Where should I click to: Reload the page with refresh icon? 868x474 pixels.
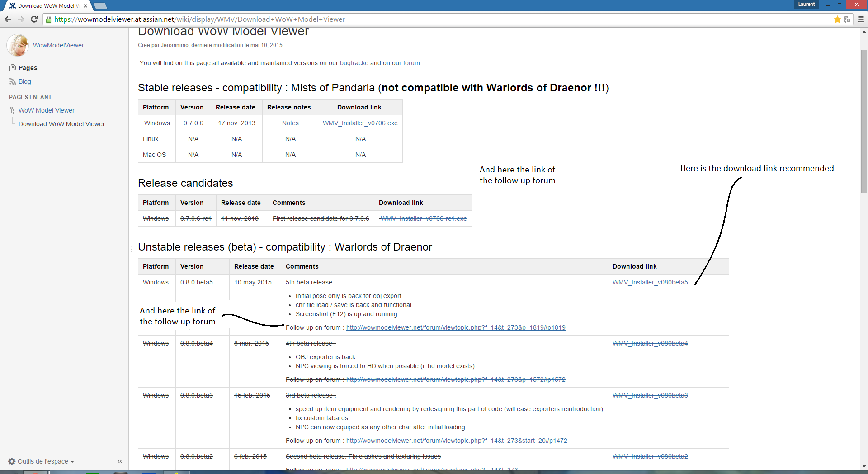tap(34, 19)
